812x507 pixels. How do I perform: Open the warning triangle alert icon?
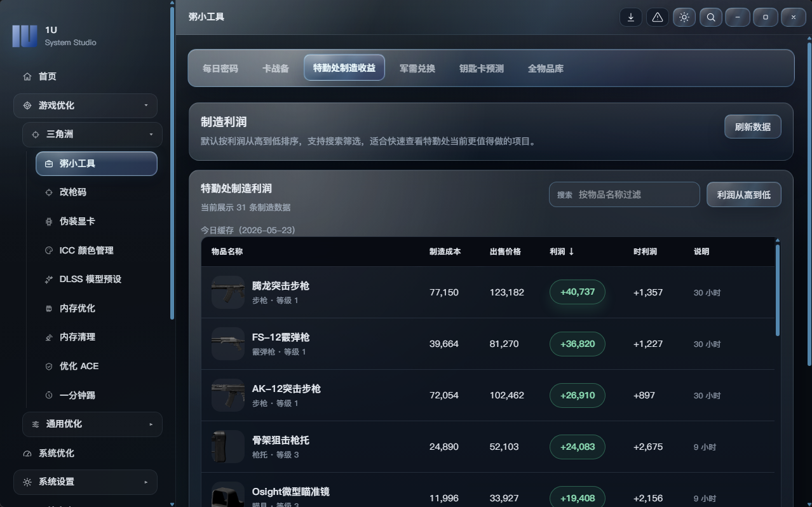657,17
